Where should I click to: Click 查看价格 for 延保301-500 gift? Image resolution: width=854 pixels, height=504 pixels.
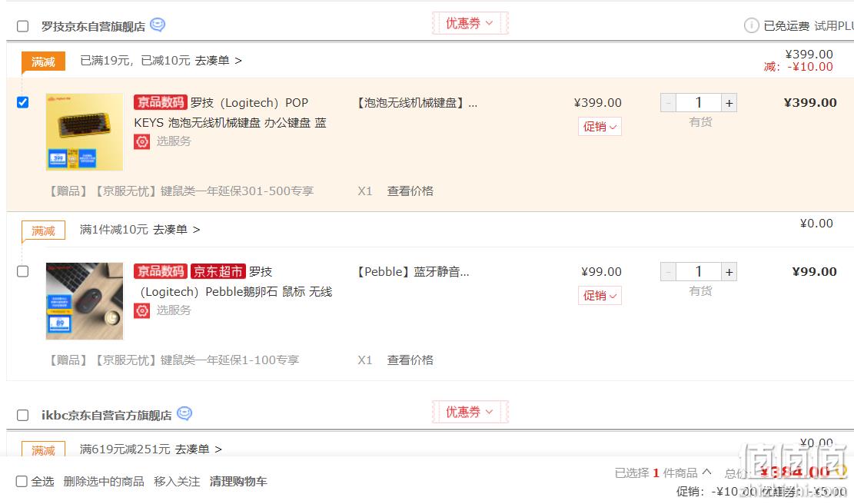coord(410,191)
